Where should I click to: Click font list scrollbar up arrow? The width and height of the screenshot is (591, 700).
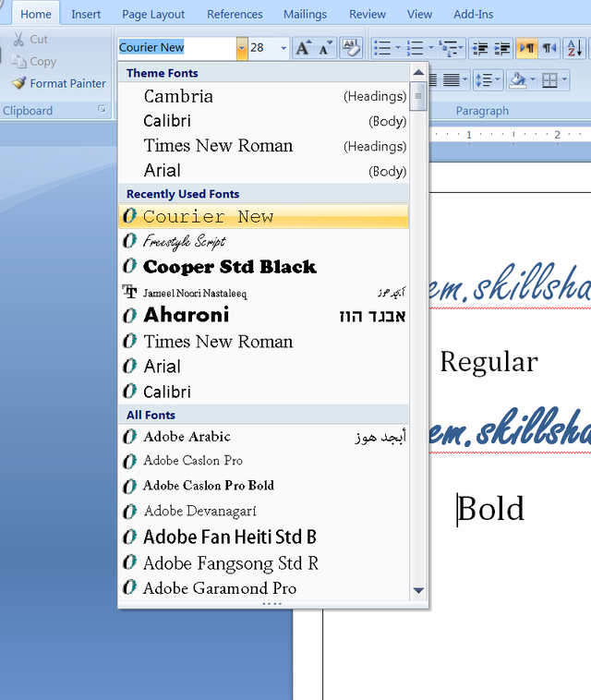point(418,72)
